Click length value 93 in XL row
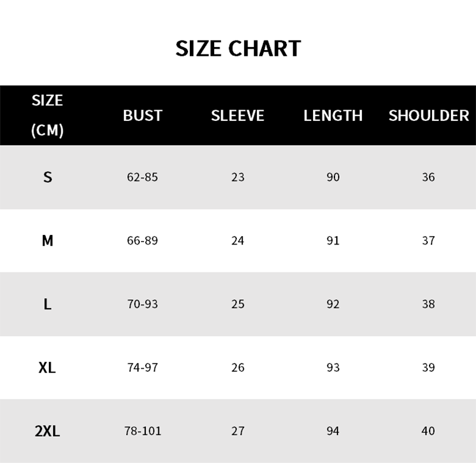This screenshot has height=476, width=476. (x=333, y=368)
